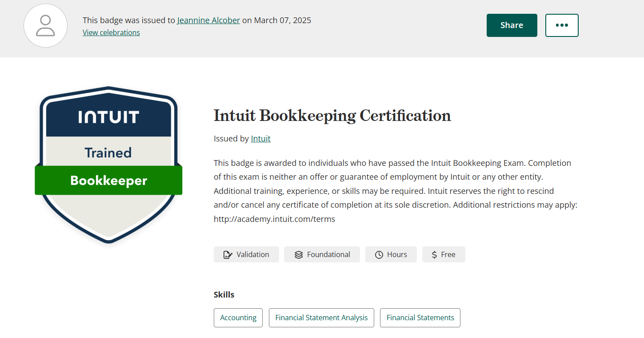644x338 pixels.
Task: Click the March 07, 2025 issue date
Action: pos(283,20)
